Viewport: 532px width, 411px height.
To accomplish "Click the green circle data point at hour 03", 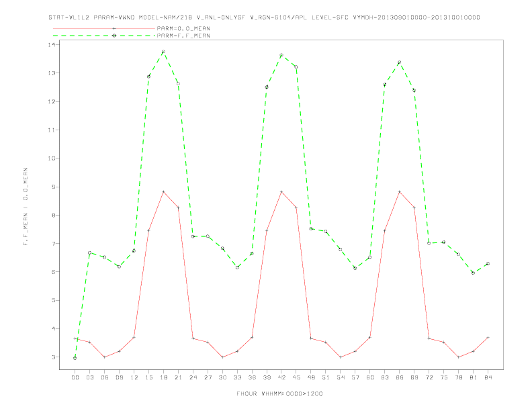I will (89, 253).
